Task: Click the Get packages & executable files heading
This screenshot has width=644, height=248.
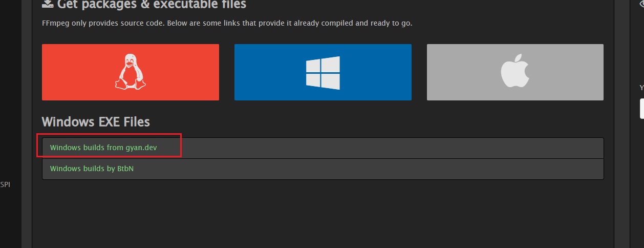Action: (152, 4)
